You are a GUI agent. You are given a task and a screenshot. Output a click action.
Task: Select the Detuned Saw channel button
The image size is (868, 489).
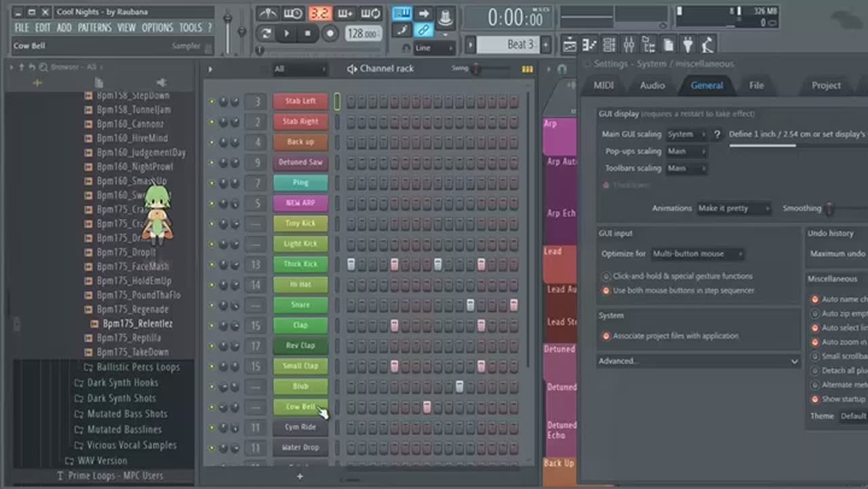[300, 163]
